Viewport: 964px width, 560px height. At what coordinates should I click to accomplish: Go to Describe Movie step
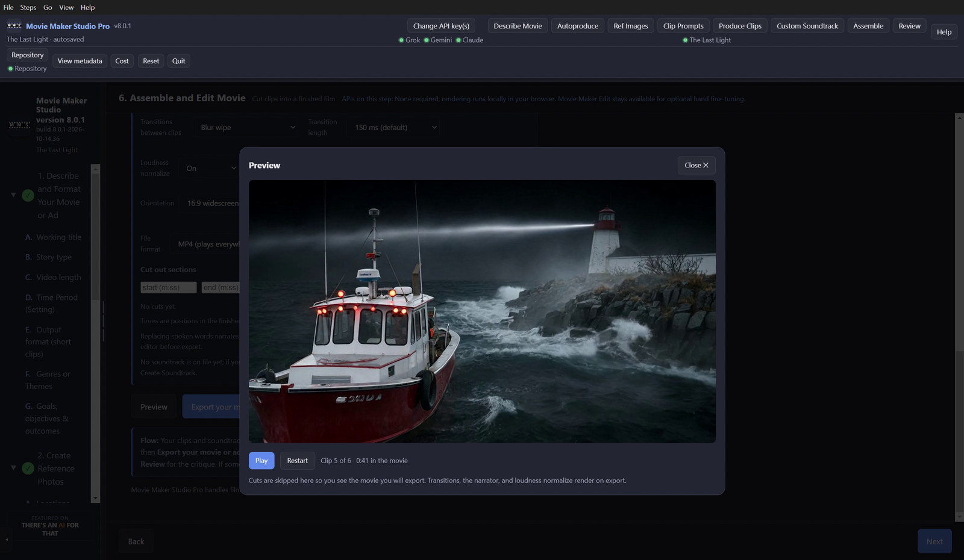pos(518,26)
